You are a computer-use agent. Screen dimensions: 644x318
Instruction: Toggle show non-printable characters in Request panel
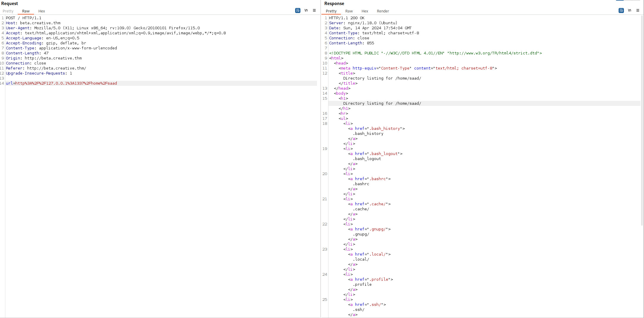click(306, 10)
